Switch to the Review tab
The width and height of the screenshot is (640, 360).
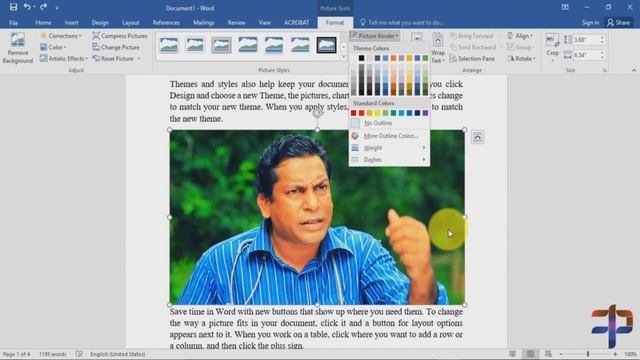pos(236,22)
